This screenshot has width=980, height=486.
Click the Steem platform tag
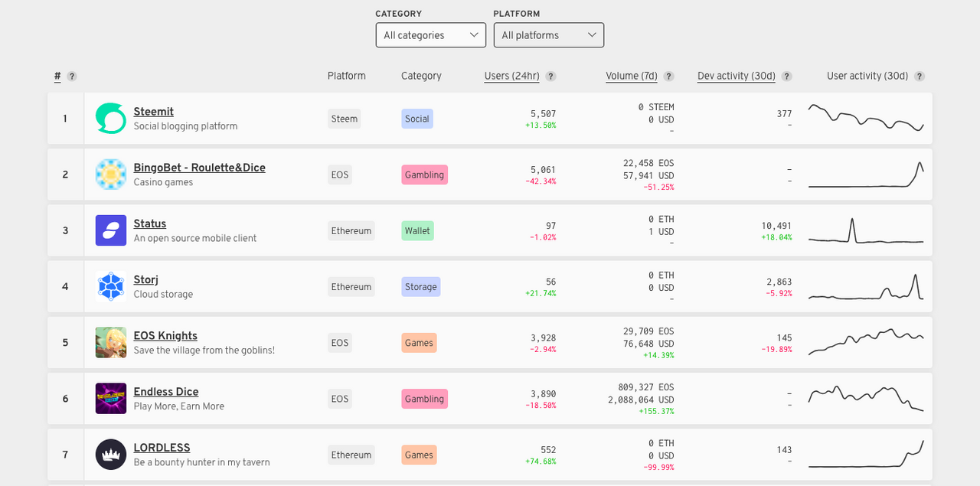(345, 119)
